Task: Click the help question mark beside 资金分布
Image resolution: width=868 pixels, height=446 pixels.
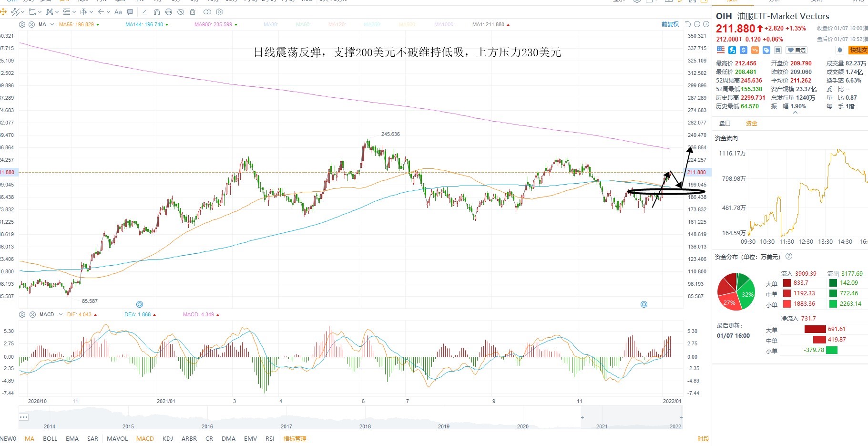Action: [x=789, y=257]
